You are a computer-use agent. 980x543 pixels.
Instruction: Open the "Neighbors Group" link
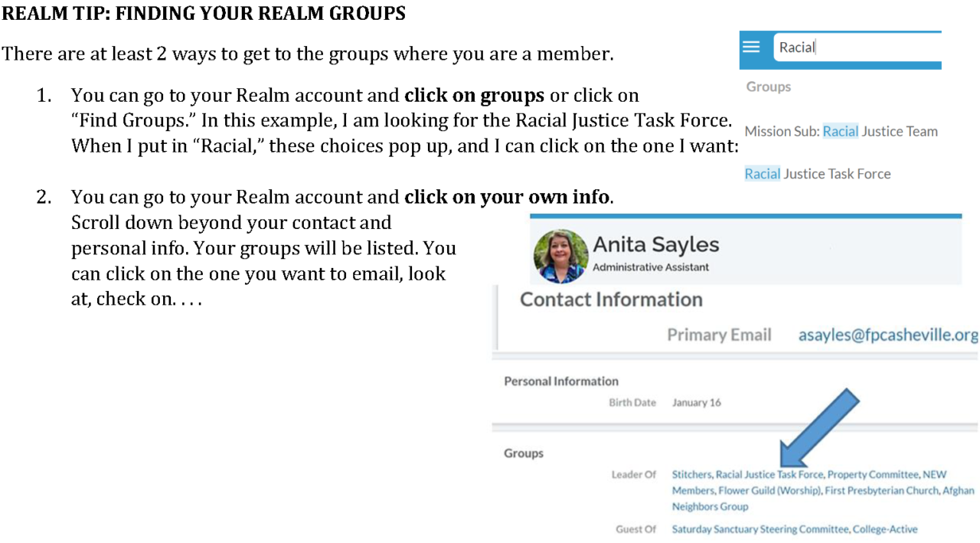pyautogui.click(x=710, y=507)
